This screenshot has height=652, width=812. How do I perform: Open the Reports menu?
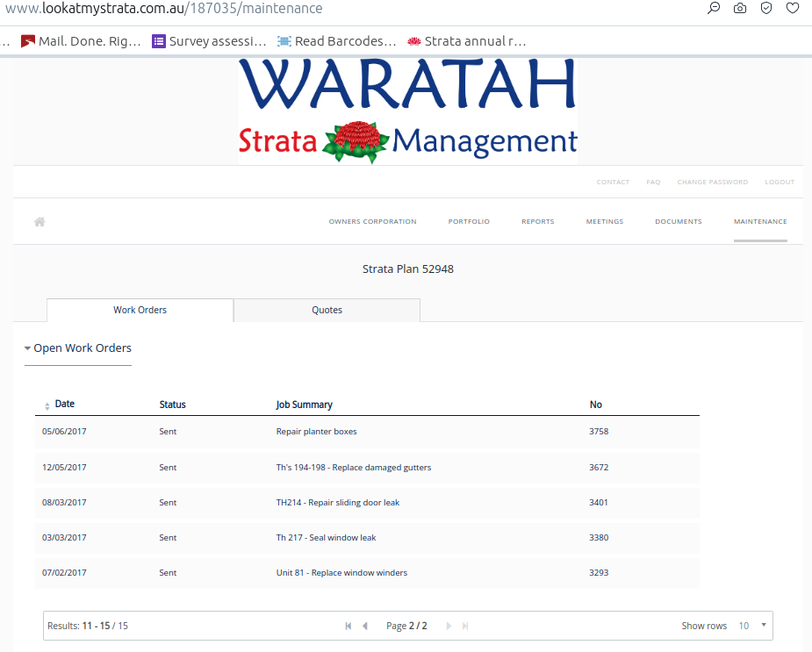[x=538, y=222]
